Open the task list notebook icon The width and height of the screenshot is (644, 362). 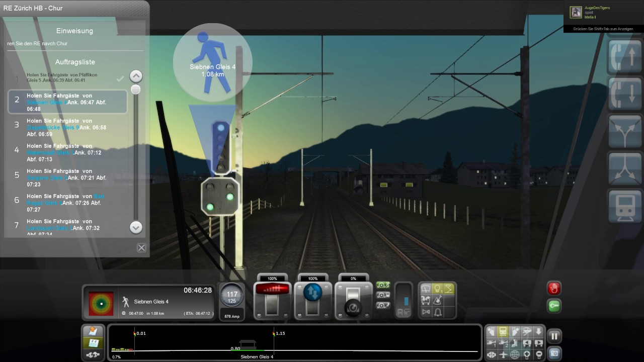tap(93, 343)
